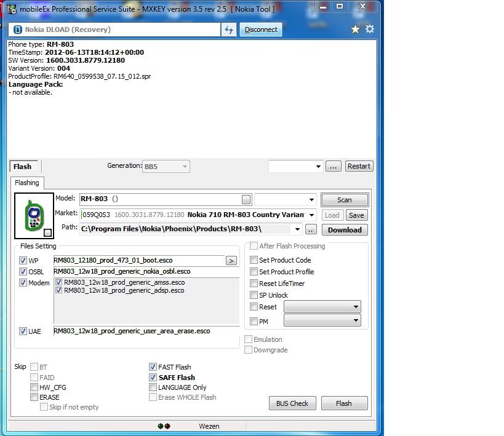Click the Save button

(x=356, y=215)
